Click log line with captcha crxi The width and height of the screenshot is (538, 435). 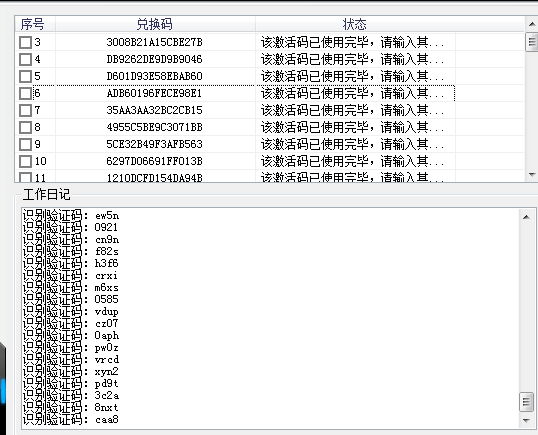pyautogui.click(x=70, y=275)
